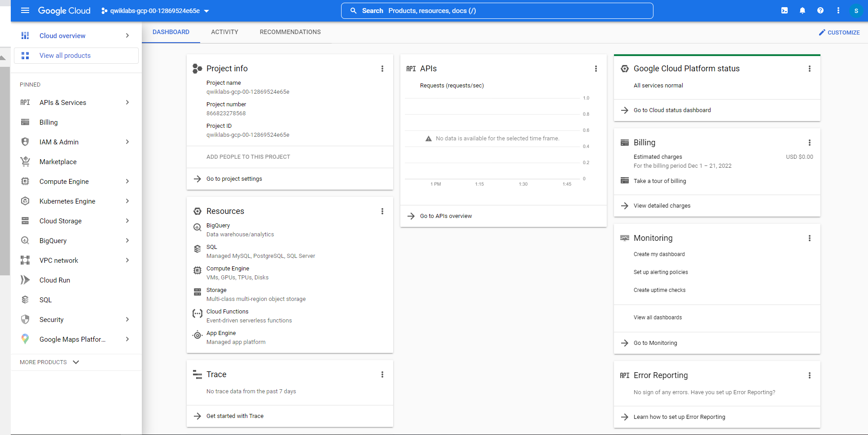This screenshot has height=435, width=868.
Task: Expand the IAM & Admin submenu arrow
Action: [127, 142]
